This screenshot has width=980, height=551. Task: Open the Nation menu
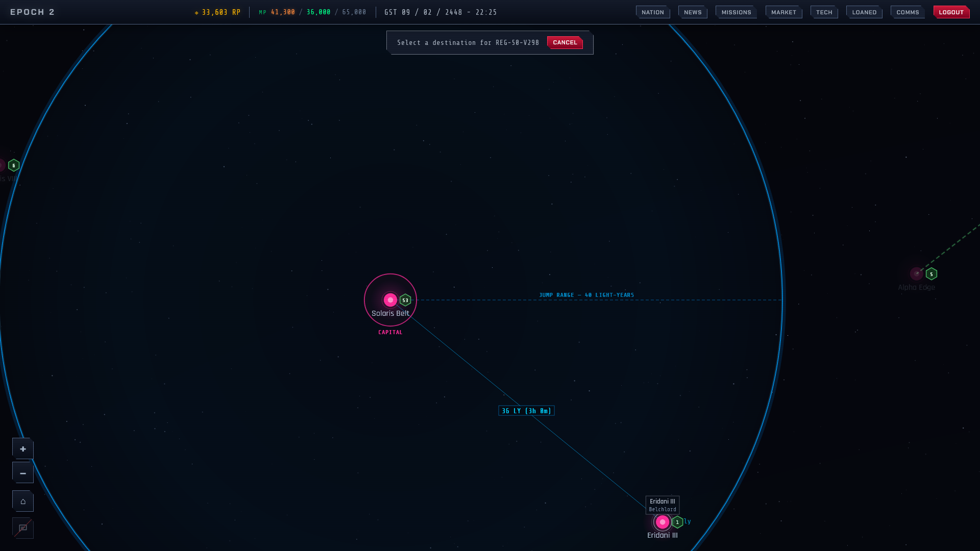(x=653, y=12)
